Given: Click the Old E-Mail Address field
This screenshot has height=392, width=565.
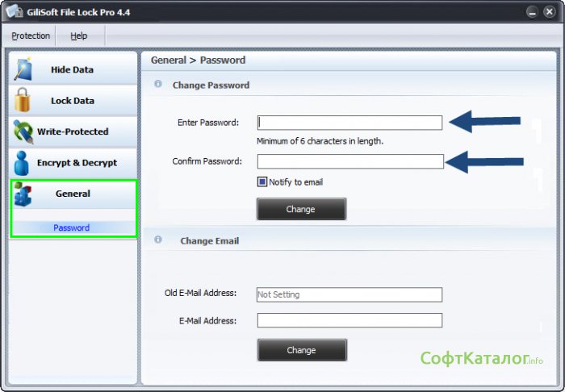Looking at the screenshot, I should (x=349, y=294).
